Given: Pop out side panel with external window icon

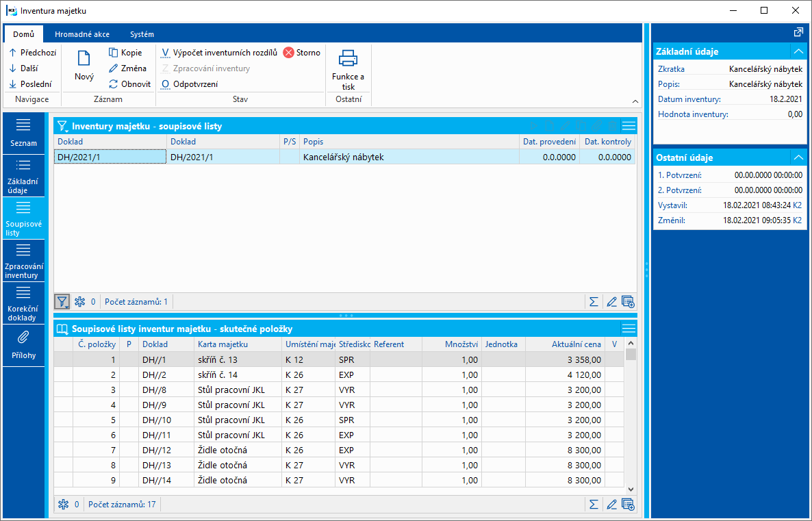Looking at the screenshot, I should [x=798, y=32].
